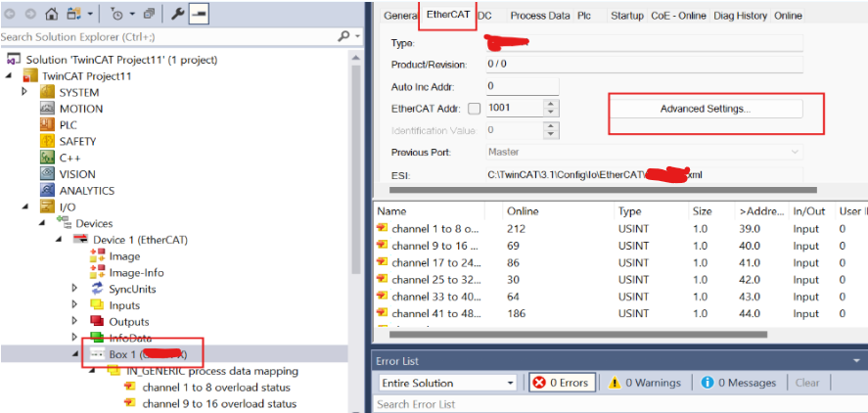
Task: Expand the SyncUnits node
Action: click(x=74, y=289)
